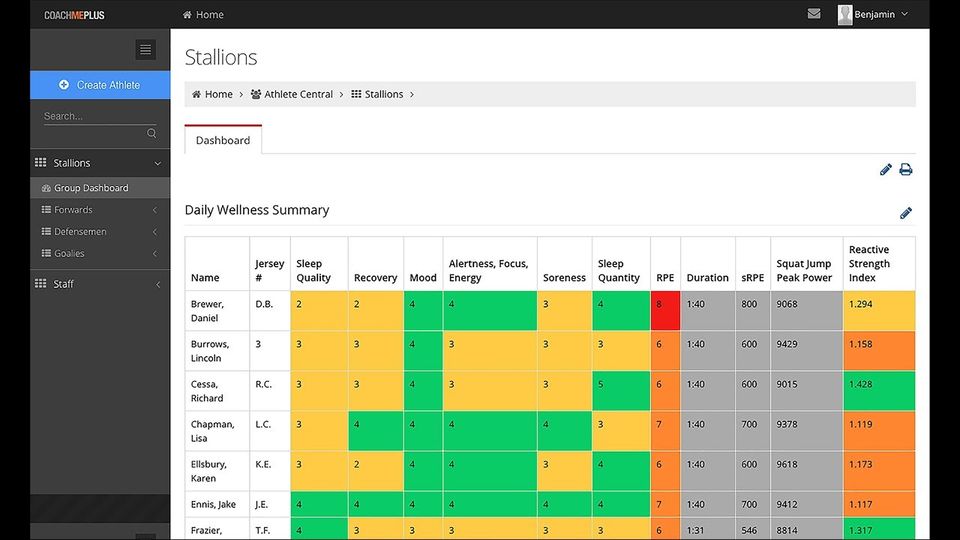
Task: Click the name Chapman, Lisa
Action: pyautogui.click(x=212, y=431)
